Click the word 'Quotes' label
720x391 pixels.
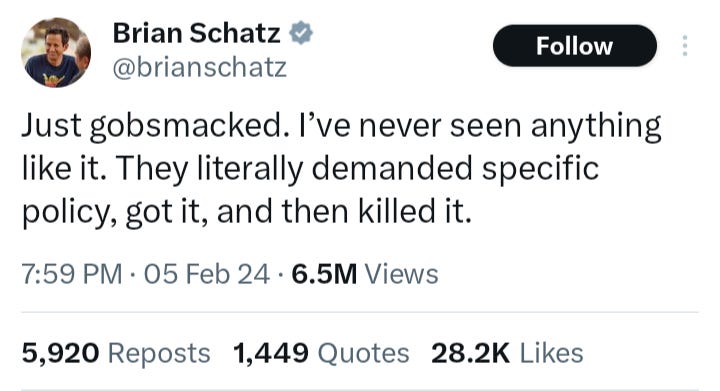(x=363, y=354)
